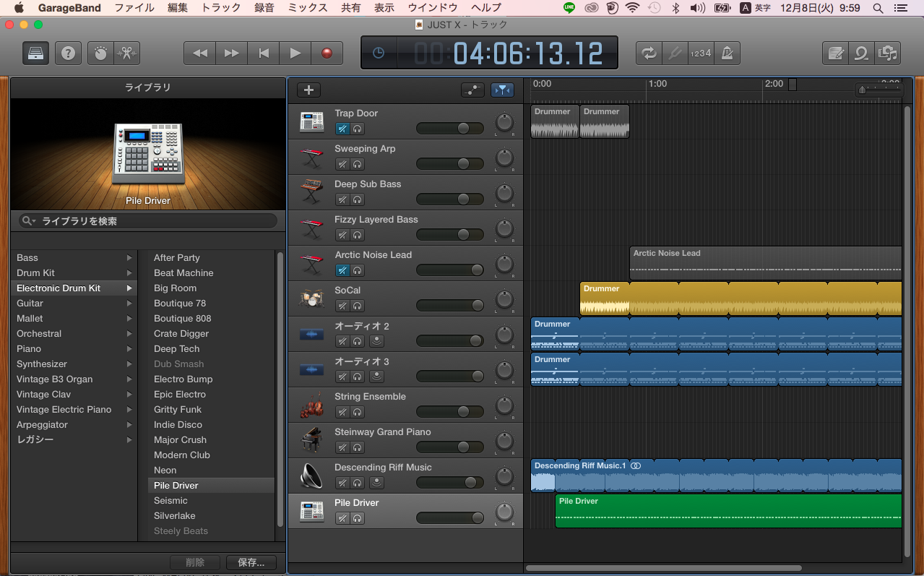Open the Spotlight search icon

coord(878,8)
